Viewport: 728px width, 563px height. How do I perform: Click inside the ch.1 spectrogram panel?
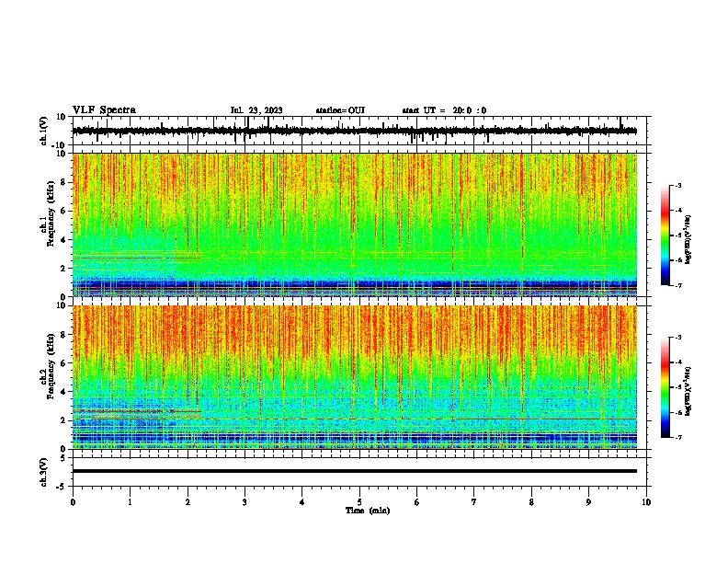coord(355,224)
